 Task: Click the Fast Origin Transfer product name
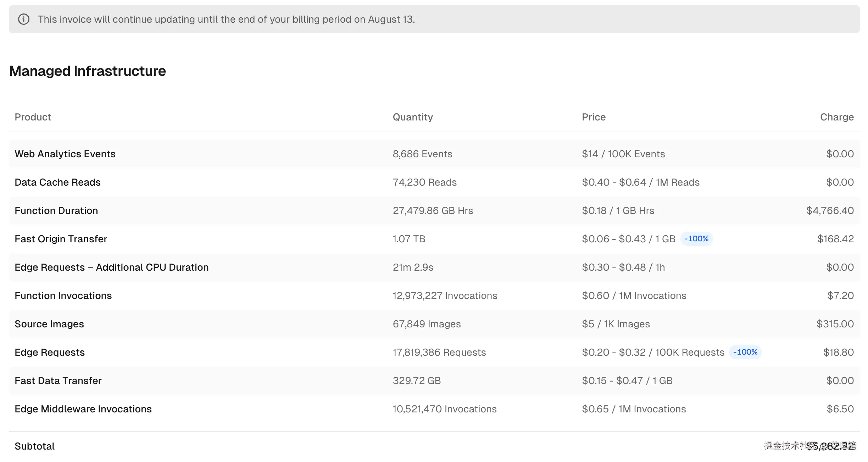coord(61,239)
